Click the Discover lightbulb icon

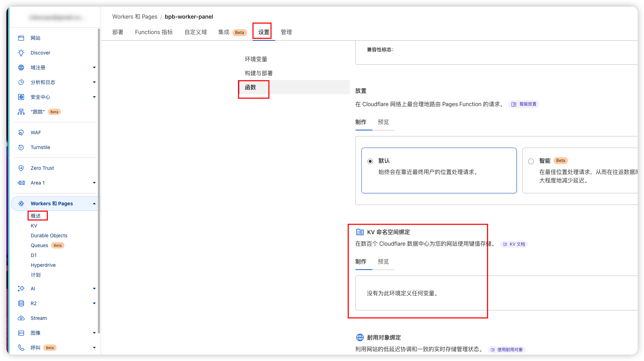(21, 53)
